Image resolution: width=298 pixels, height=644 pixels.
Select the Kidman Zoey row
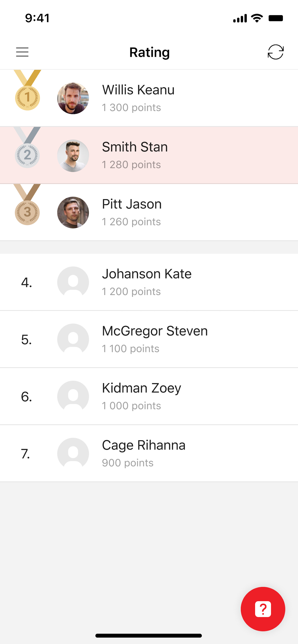click(149, 396)
